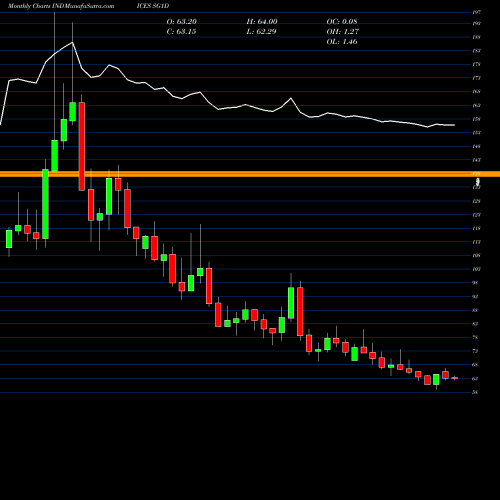Click the 103 price axis label

point(476,269)
